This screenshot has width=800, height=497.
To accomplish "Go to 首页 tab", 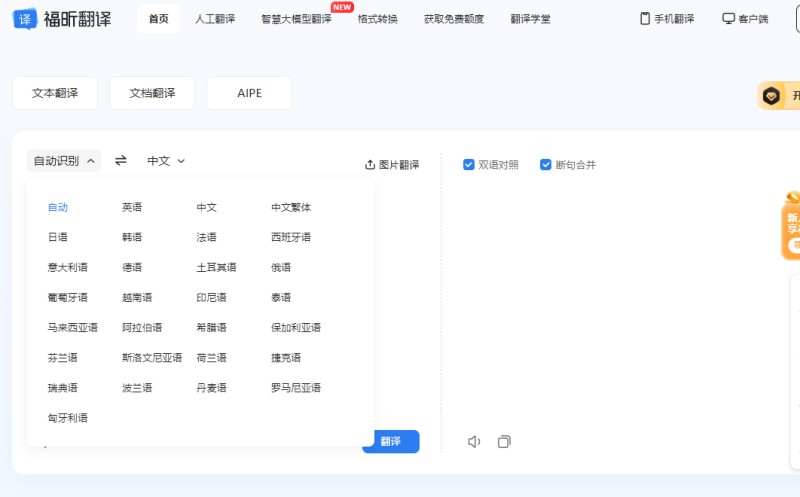I will 159,19.
